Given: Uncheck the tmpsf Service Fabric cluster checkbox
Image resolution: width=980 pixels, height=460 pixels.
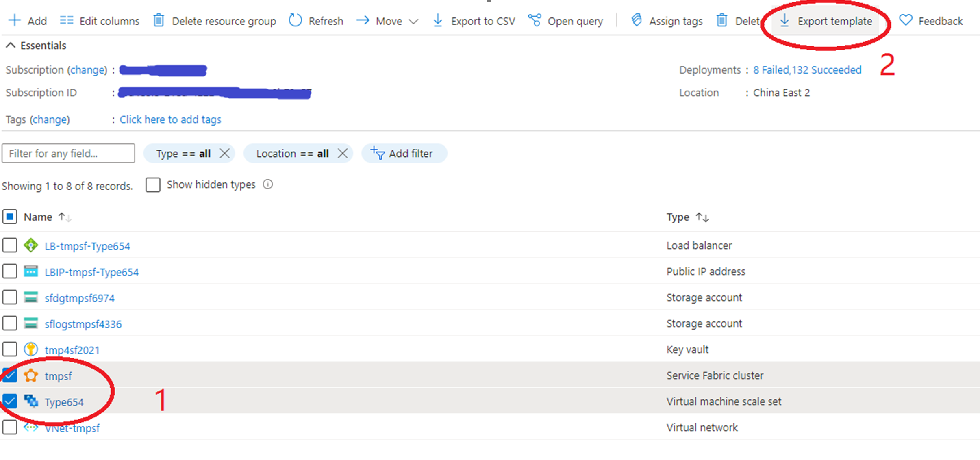Looking at the screenshot, I should tap(10, 375).
